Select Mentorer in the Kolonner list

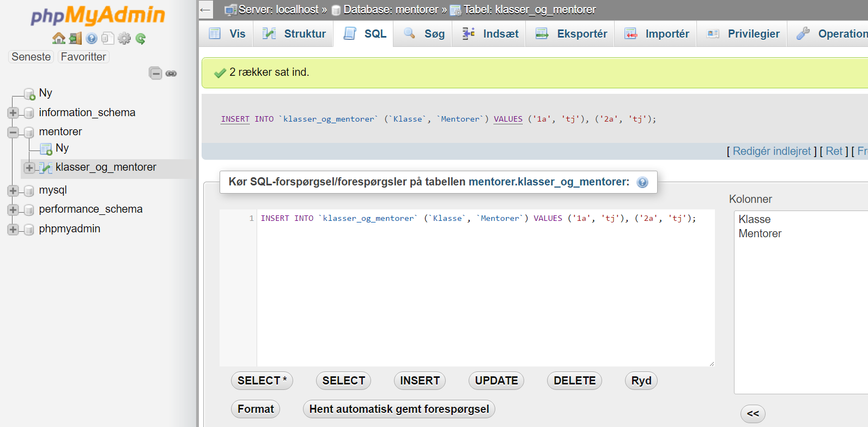pos(760,233)
